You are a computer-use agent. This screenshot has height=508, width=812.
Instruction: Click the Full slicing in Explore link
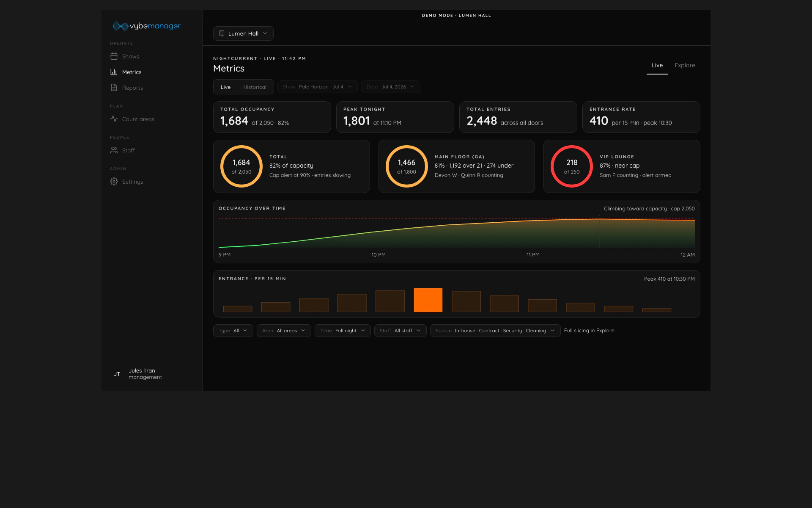589,331
